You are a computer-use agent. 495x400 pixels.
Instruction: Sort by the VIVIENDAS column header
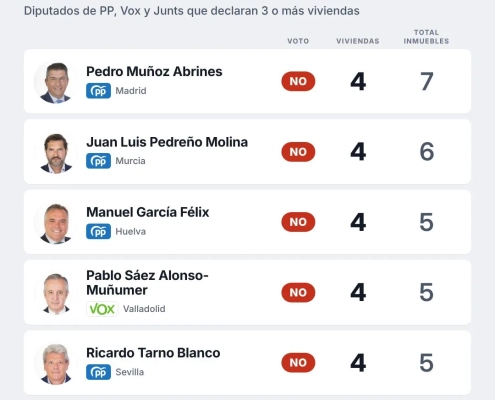click(358, 41)
